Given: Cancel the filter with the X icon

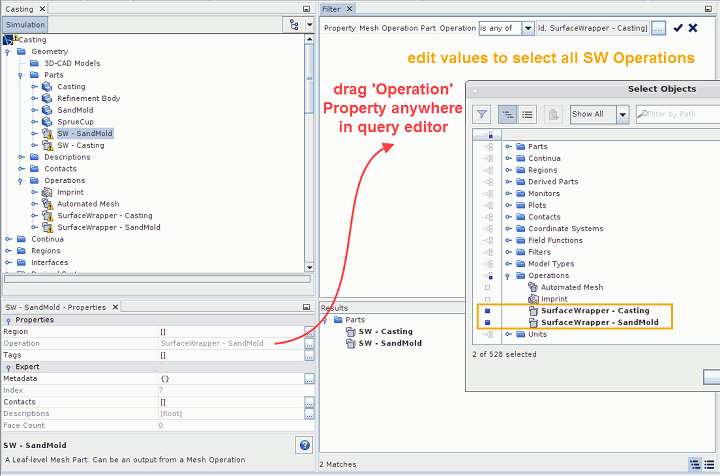Looking at the screenshot, I should tap(693, 28).
